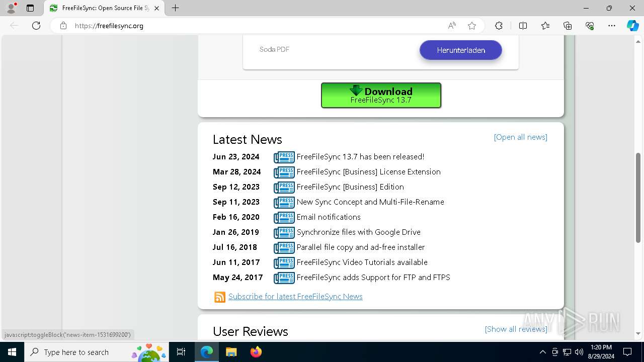Click press icon beside Jun 23, 2024

coord(284,157)
